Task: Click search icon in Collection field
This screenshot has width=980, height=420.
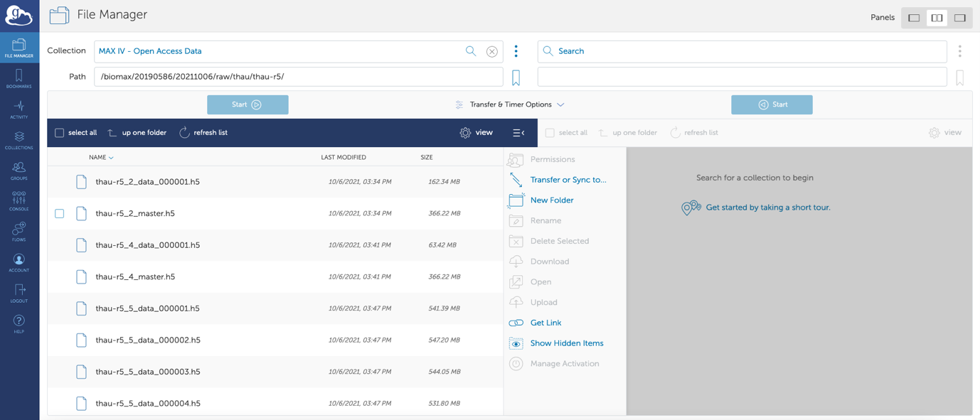Action: [x=470, y=51]
